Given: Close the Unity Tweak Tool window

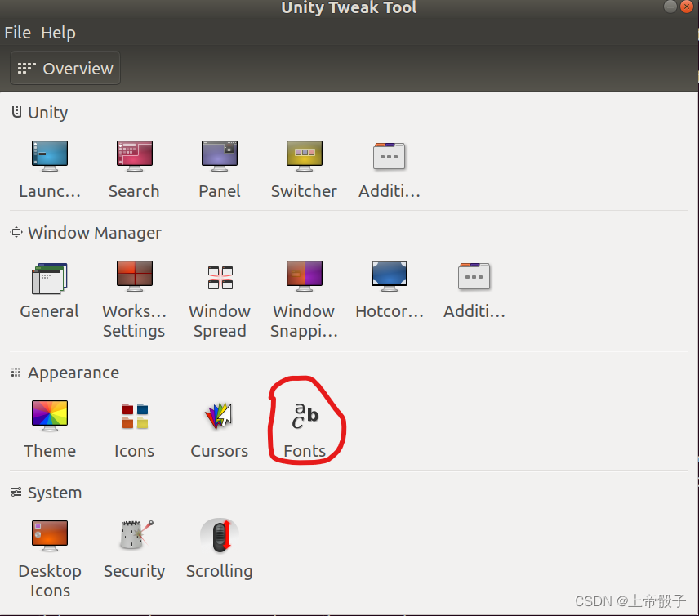Looking at the screenshot, I should [x=687, y=7].
